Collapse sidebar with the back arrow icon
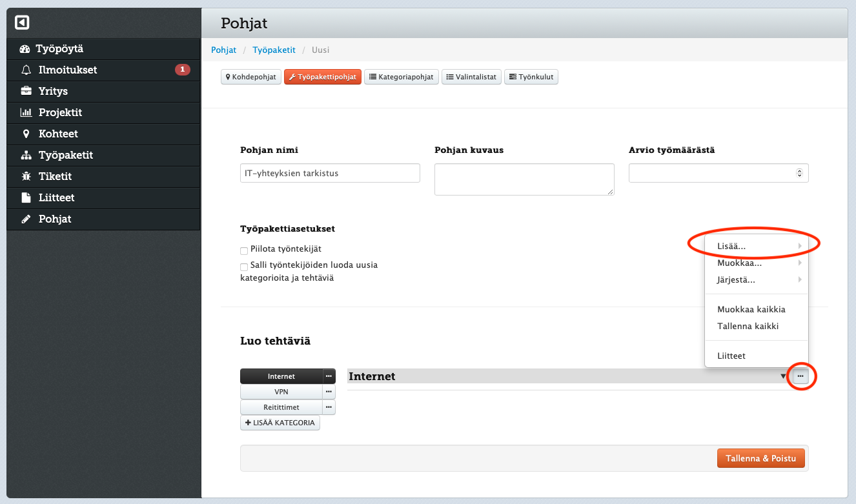Screen dimensions: 856x504 [x=22, y=23]
